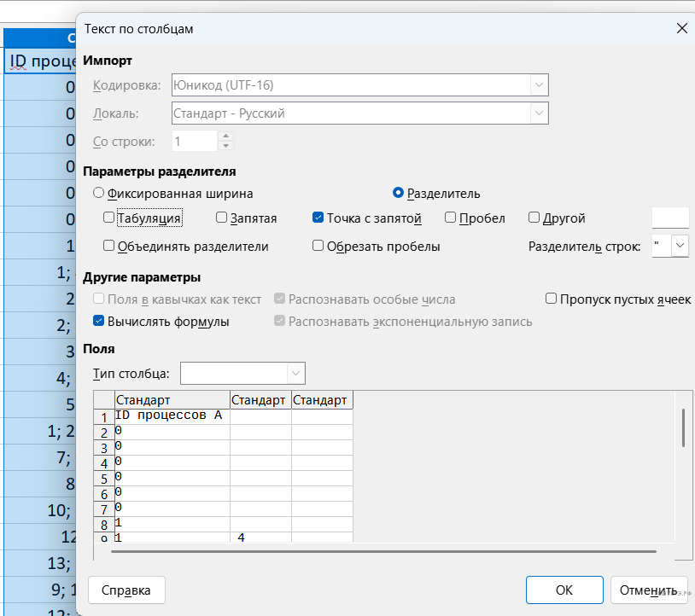Uncheck Точка с запятой checkbox
The height and width of the screenshot is (616, 695).
click(318, 218)
